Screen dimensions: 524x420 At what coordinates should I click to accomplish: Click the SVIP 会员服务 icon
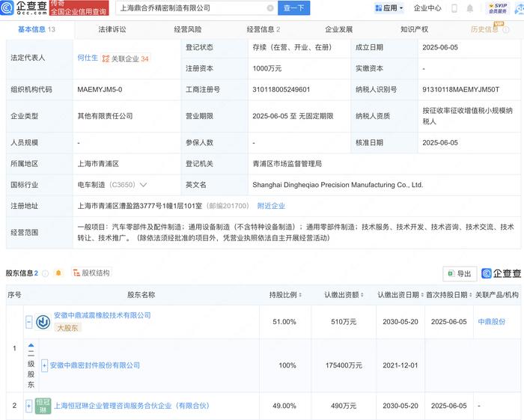(x=498, y=8)
